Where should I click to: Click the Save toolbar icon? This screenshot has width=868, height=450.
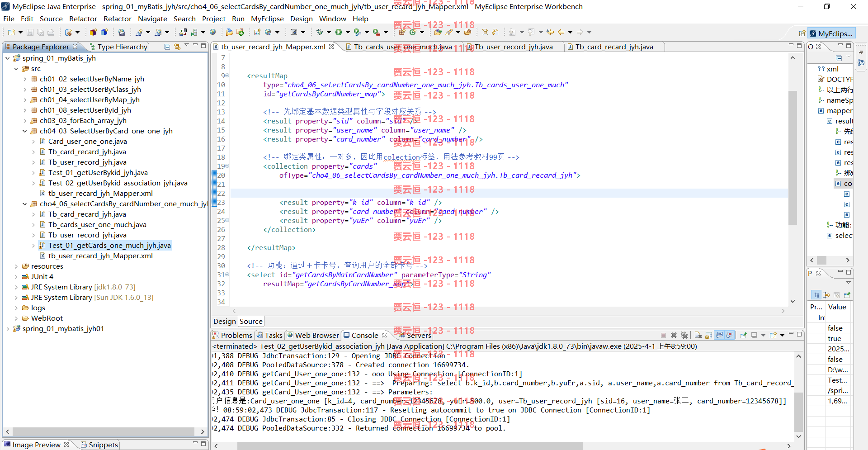30,32
